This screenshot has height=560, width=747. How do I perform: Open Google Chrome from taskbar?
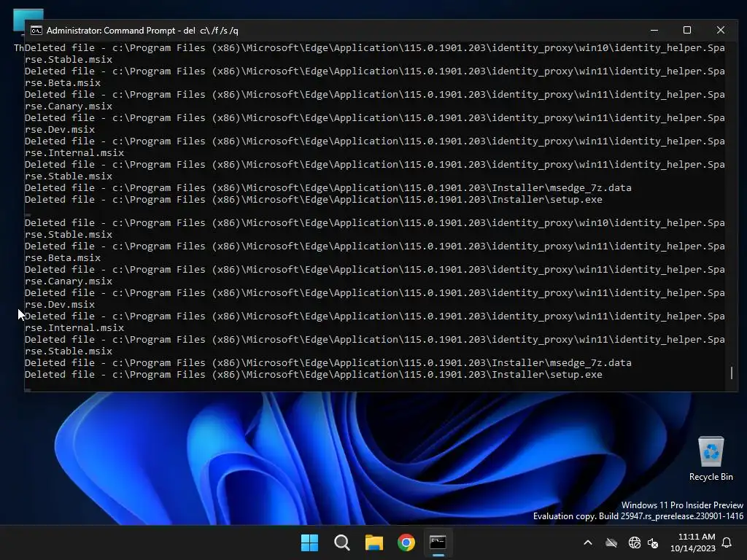pyautogui.click(x=406, y=542)
